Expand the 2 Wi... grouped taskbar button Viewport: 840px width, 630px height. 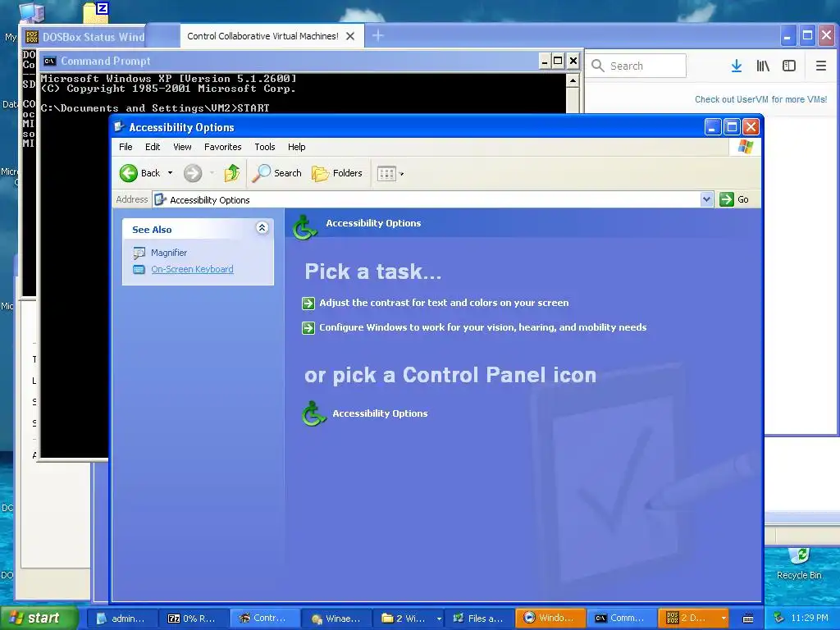tap(409, 619)
